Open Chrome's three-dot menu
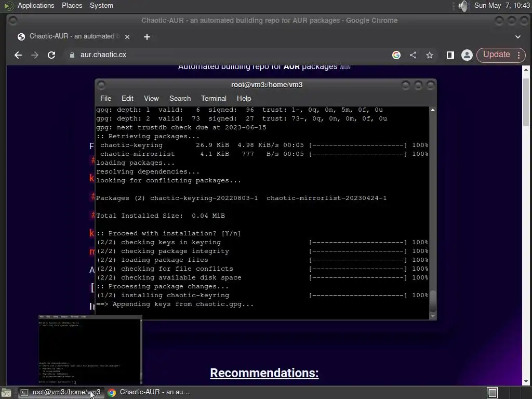Image resolution: width=532 pixels, height=399 pixels. point(519,55)
